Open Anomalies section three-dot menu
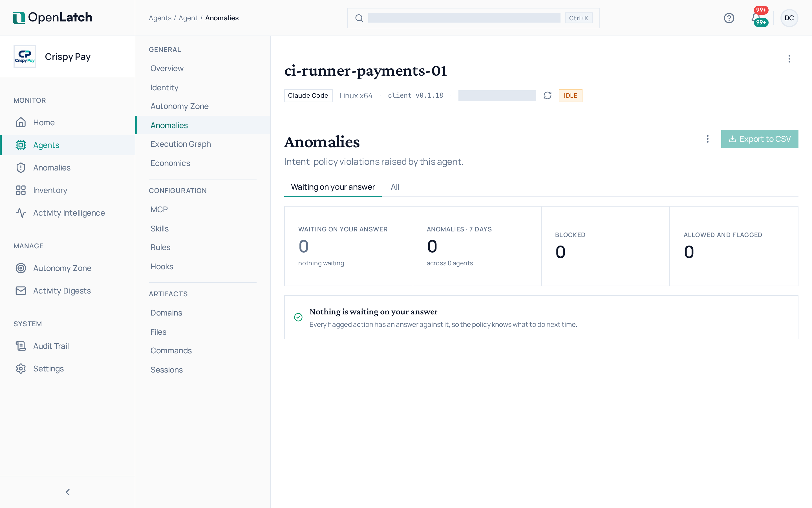 click(707, 139)
